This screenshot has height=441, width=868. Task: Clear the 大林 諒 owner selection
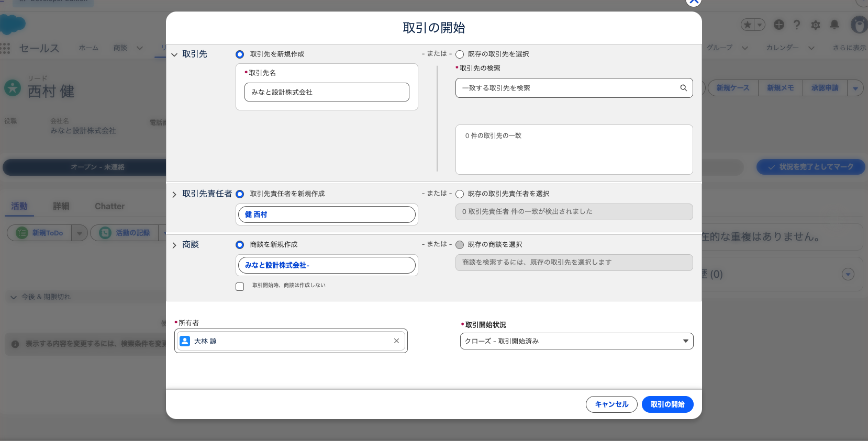coord(396,341)
